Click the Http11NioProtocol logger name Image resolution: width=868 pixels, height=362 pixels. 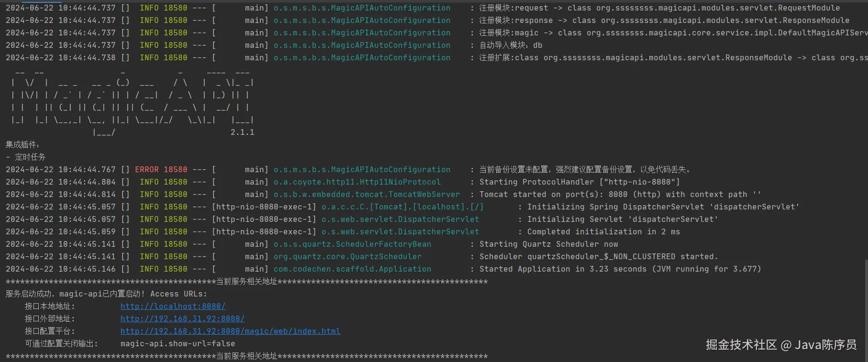[357, 182]
